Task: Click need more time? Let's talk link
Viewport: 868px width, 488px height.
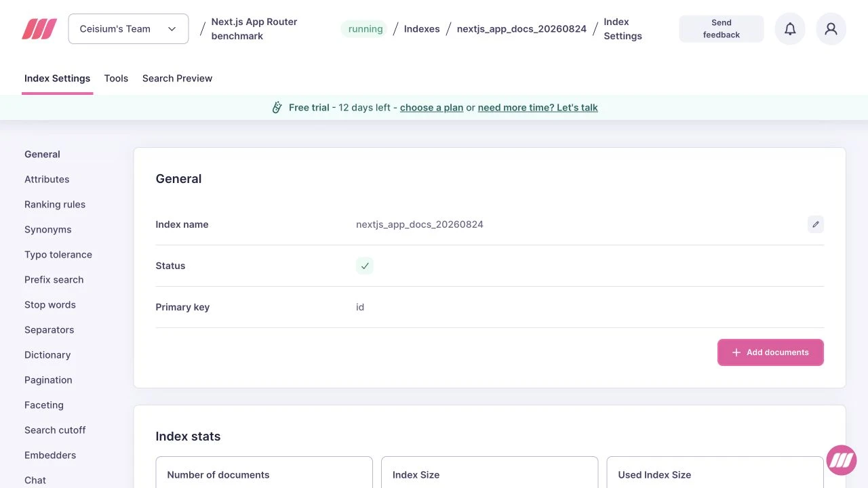Action: (538, 107)
